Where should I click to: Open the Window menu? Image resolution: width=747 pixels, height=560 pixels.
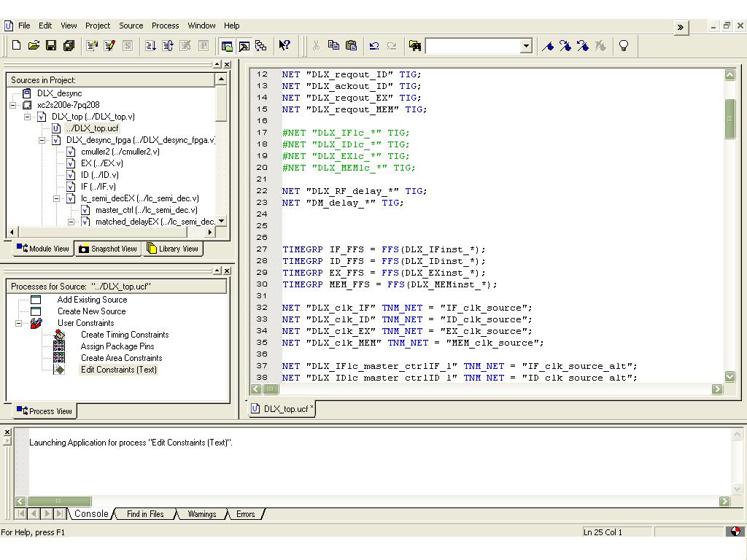coord(201,26)
